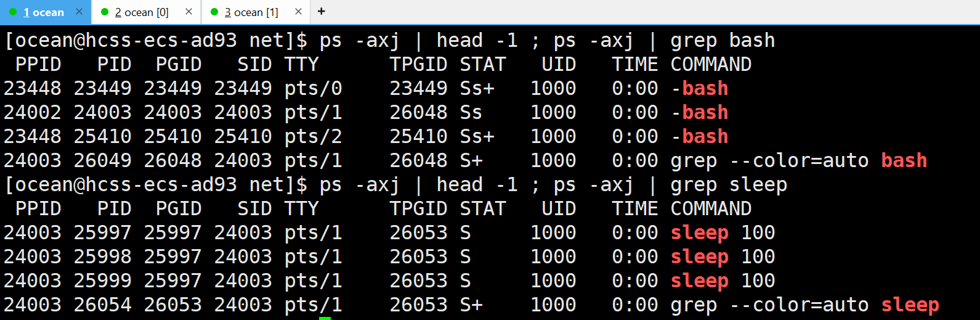This screenshot has height=320, width=980.
Task: Switch to the '3 ocean [1]' tab
Action: [251, 12]
